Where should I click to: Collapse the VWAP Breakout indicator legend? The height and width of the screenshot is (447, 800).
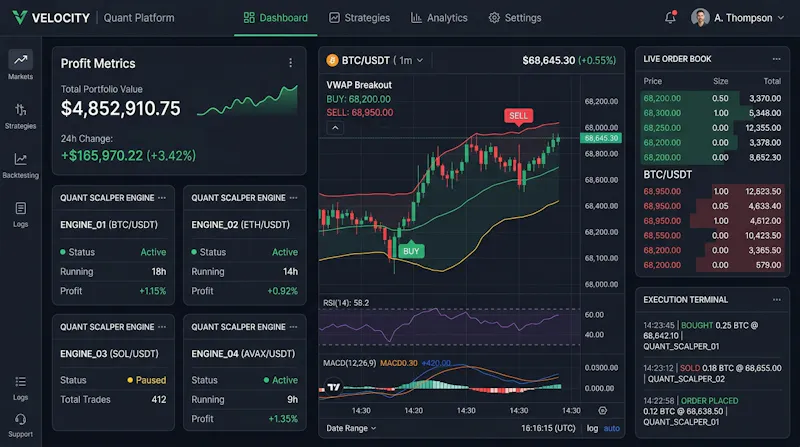tap(335, 128)
